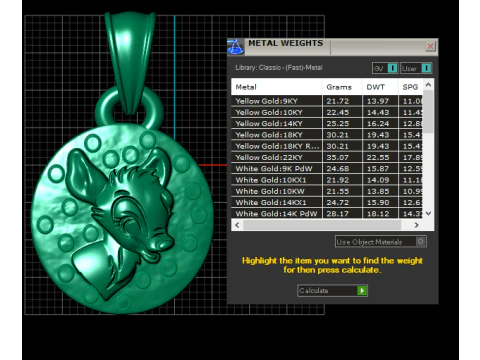
Task: Click the horizontal scroll right arrow
Action: (416, 225)
